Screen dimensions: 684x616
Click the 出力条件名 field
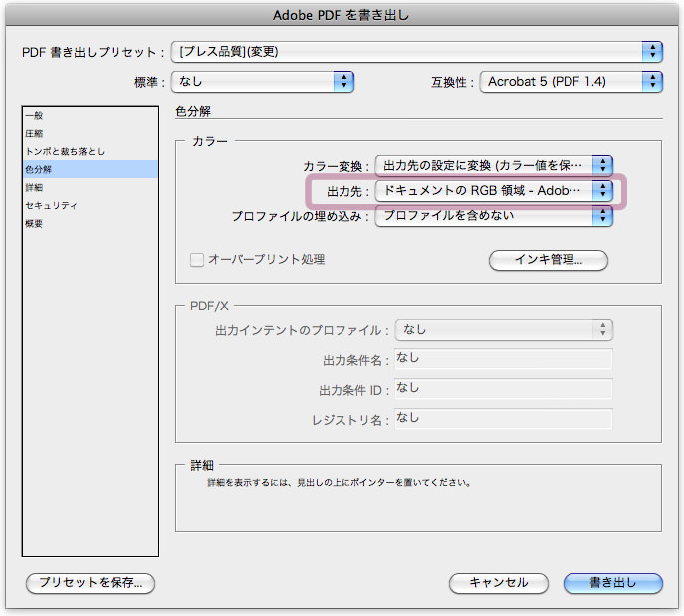click(x=504, y=359)
